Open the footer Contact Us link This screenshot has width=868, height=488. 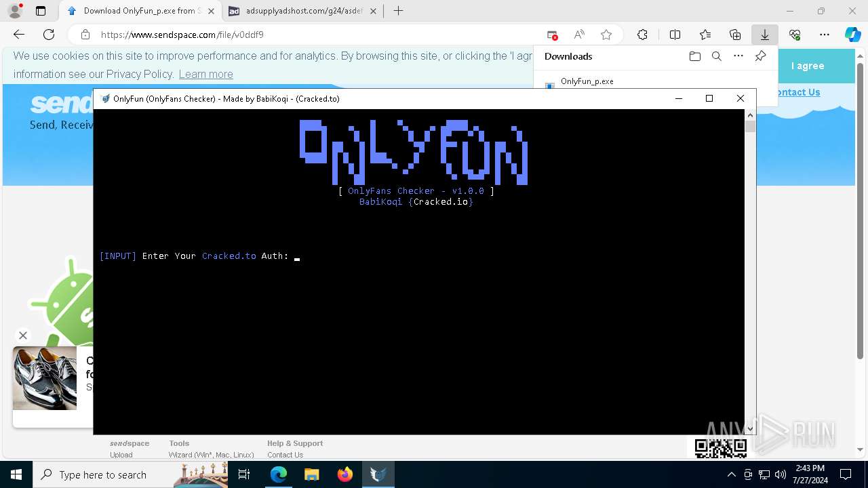pyautogui.click(x=285, y=455)
